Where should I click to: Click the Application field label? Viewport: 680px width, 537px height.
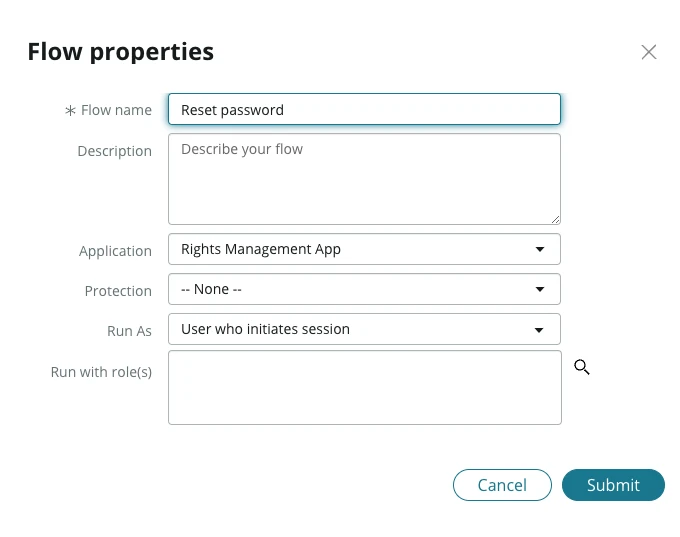[115, 251]
